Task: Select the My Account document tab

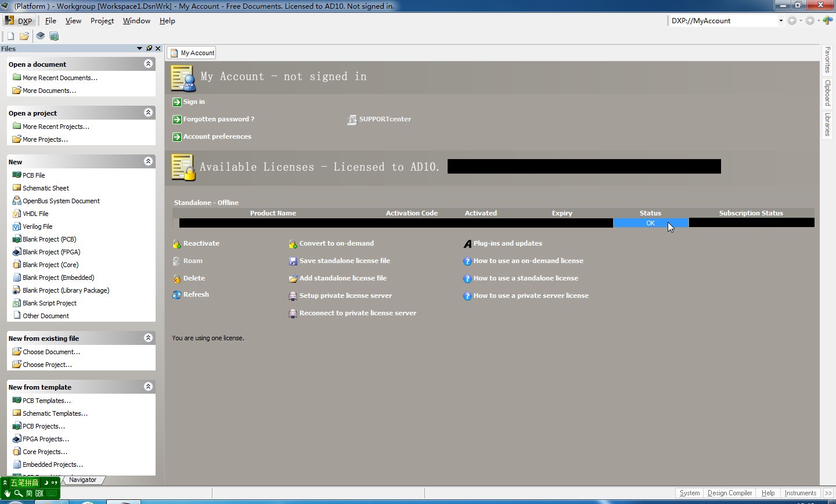Action: point(192,53)
